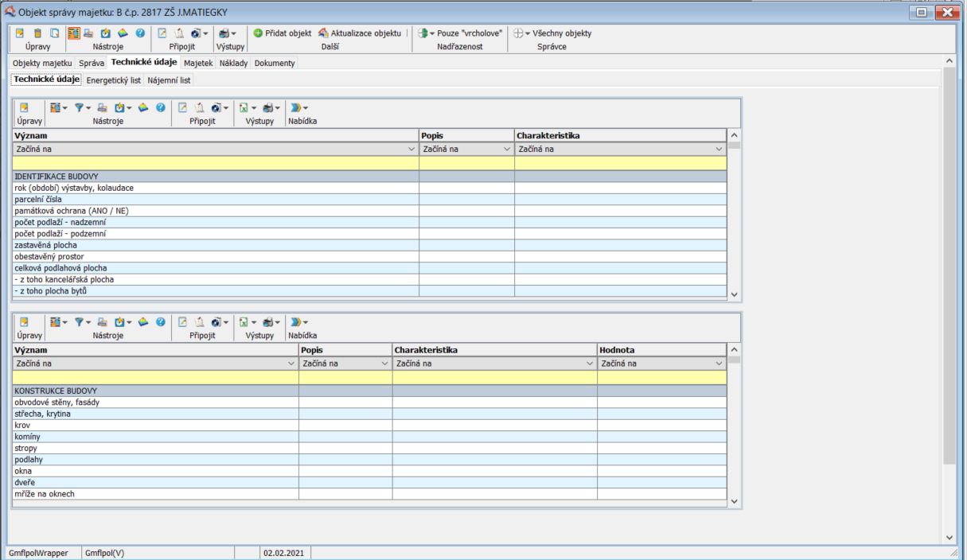967x560 pixels.
Task: Click the printer icon under Výstupy in main toolbar
Action: coord(224,33)
